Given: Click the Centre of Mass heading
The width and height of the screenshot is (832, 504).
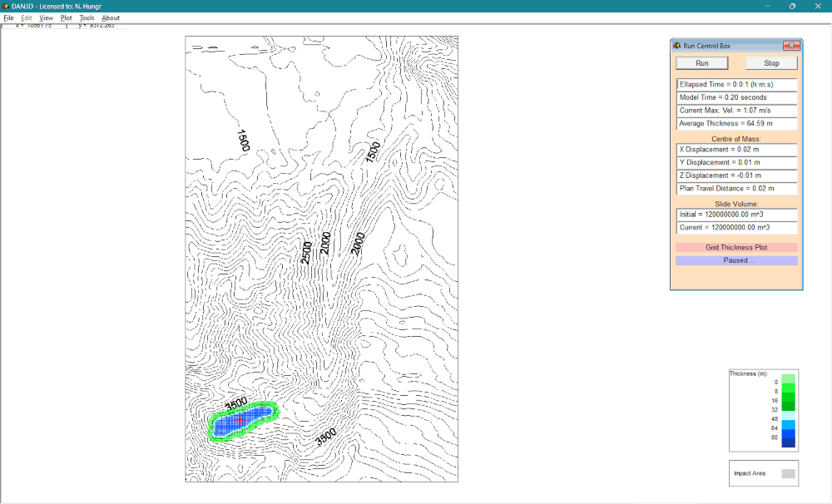Looking at the screenshot, I should tap(736, 139).
